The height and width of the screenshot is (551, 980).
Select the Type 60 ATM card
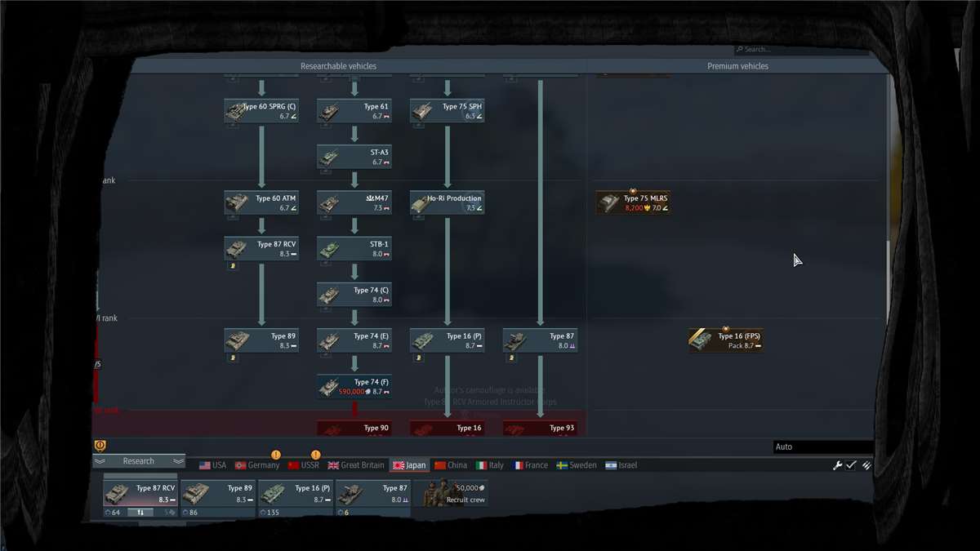261,202
